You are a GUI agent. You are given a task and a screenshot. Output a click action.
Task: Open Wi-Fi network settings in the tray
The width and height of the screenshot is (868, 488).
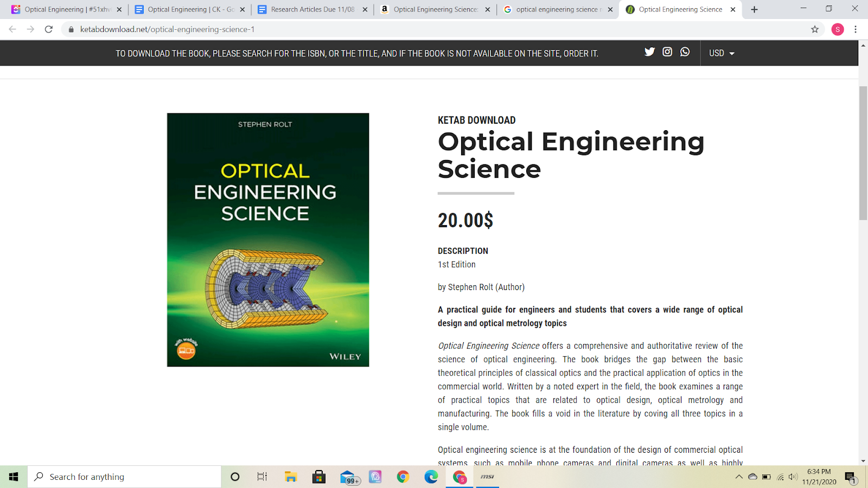(x=780, y=477)
